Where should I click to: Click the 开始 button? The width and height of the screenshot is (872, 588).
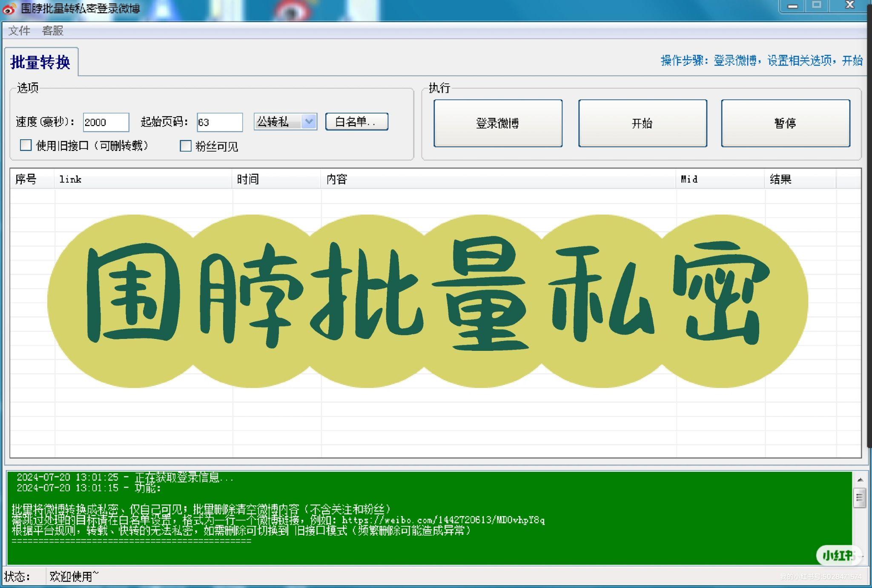point(642,123)
